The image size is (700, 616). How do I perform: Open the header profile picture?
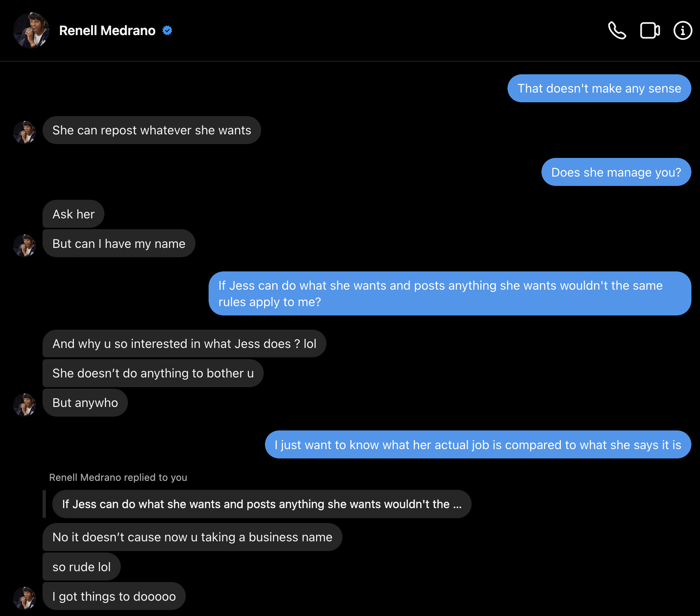click(x=31, y=30)
